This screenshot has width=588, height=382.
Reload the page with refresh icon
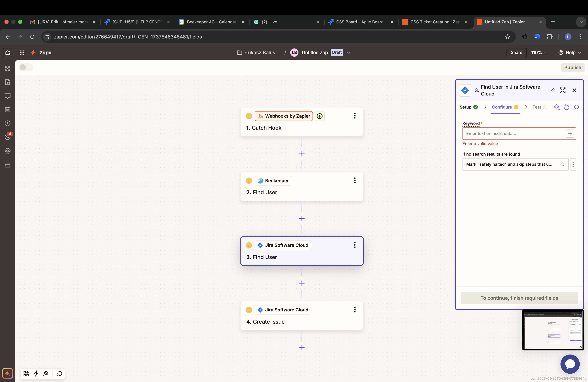pyautogui.click(x=32, y=37)
